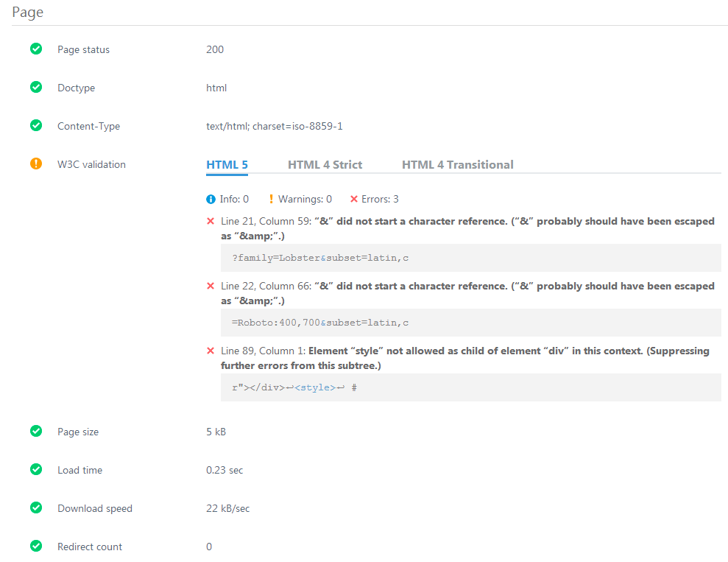
Task: Click the green check icon beside Download speed
Action: click(36, 508)
